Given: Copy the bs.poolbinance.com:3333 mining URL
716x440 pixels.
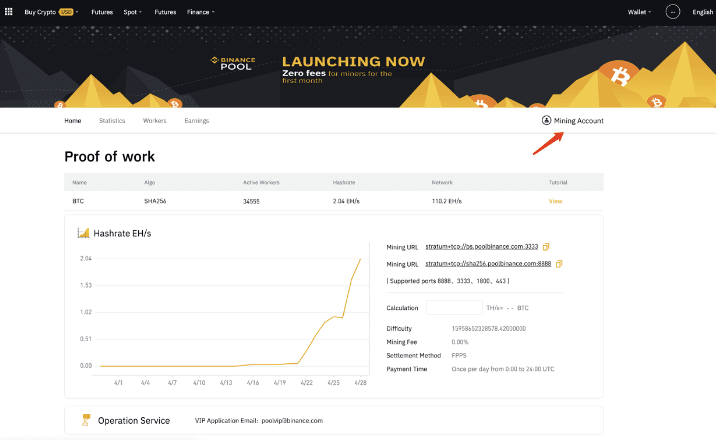Looking at the screenshot, I should coord(546,247).
